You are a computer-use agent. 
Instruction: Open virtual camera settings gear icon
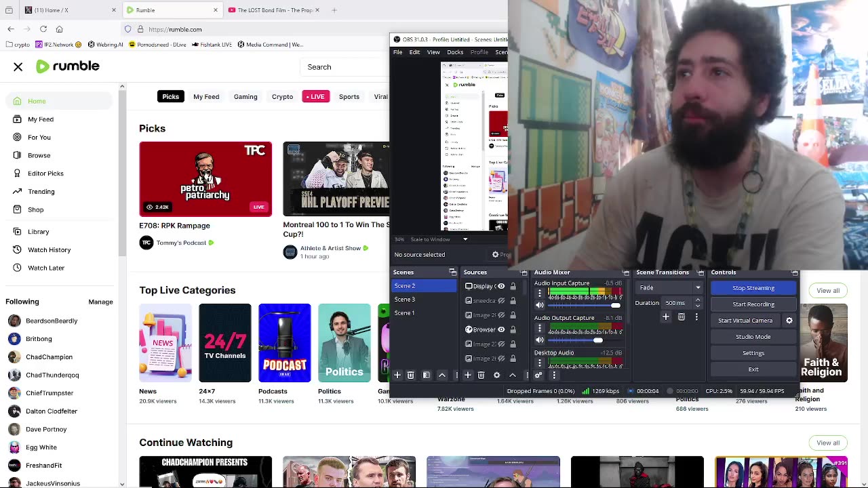789,321
